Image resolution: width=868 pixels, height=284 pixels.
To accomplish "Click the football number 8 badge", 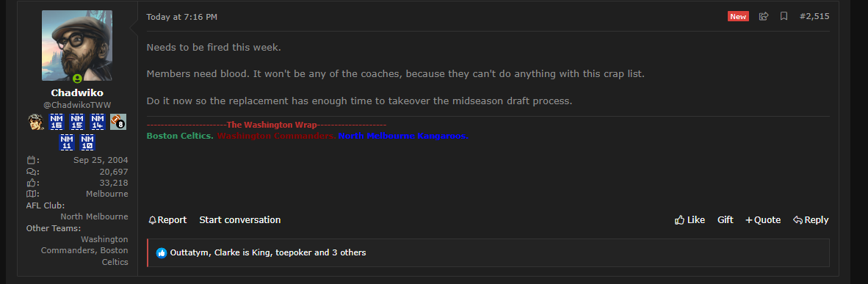I will pos(118,122).
